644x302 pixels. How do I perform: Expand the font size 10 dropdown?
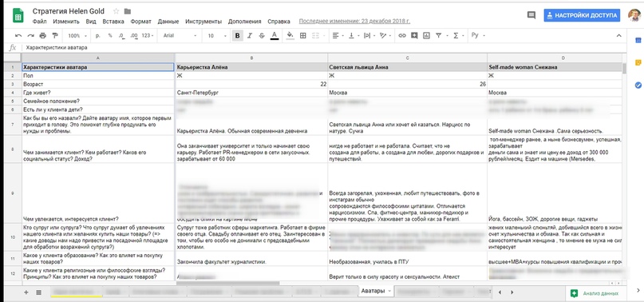click(x=217, y=36)
